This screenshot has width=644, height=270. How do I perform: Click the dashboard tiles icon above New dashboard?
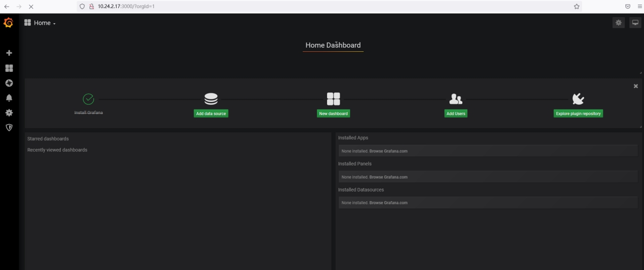tap(334, 99)
